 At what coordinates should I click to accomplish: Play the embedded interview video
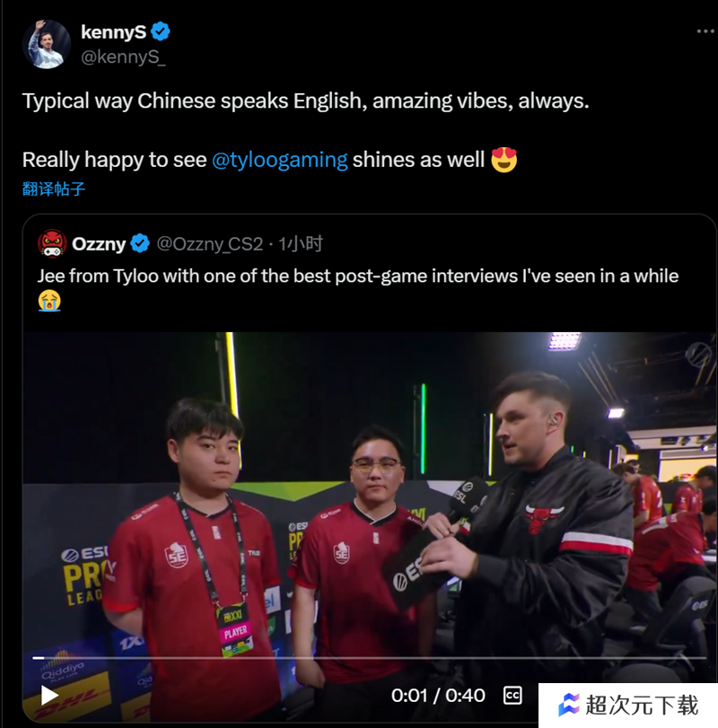(x=49, y=695)
